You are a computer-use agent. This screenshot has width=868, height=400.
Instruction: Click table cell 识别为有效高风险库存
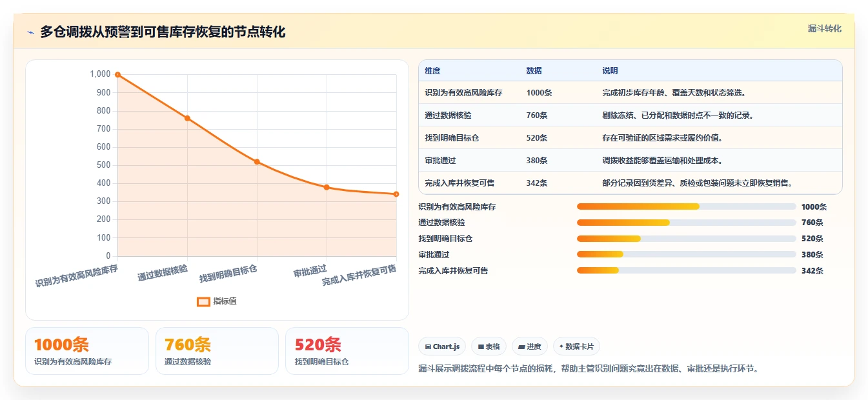pyautogui.click(x=463, y=93)
